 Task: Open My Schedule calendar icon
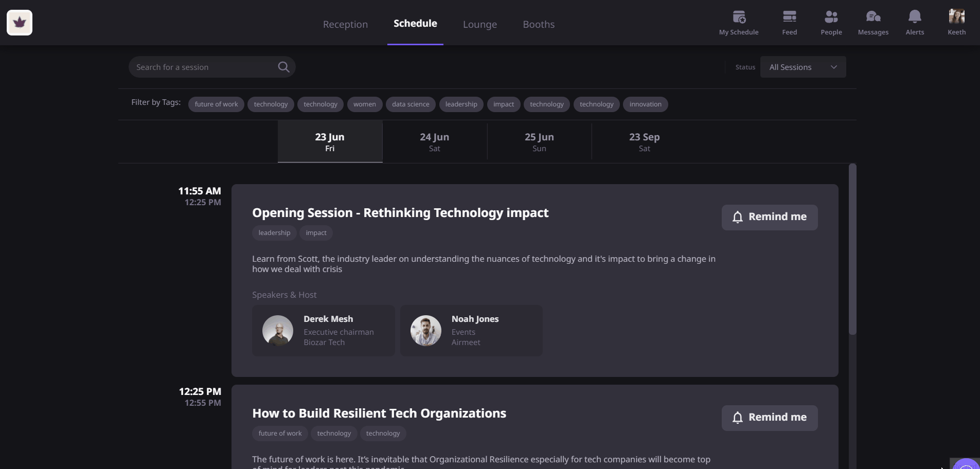point(739,17)
